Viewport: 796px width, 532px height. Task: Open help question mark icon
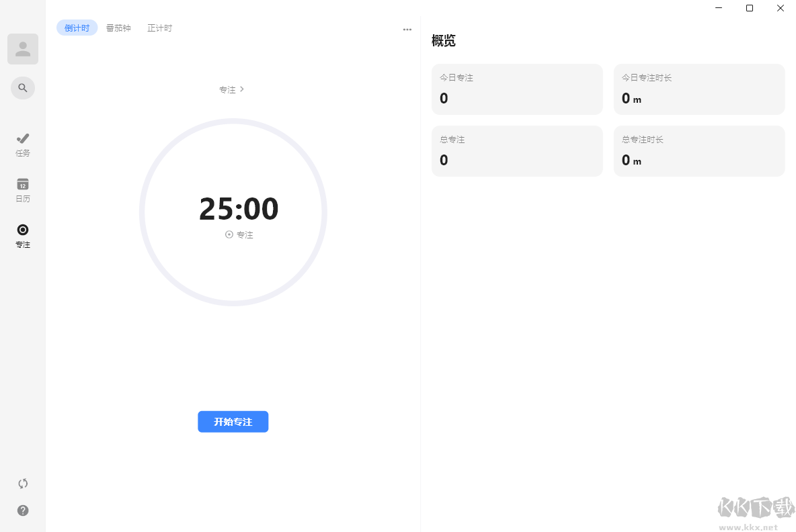pos(23,511)
